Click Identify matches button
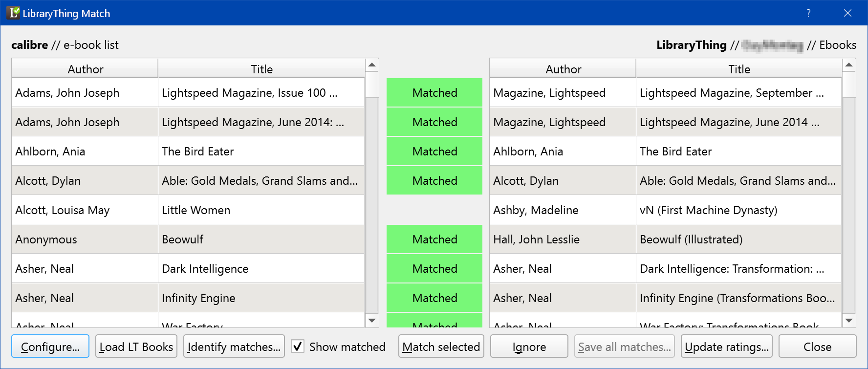This screenshot has height=369, width=868. click(234, 347)
